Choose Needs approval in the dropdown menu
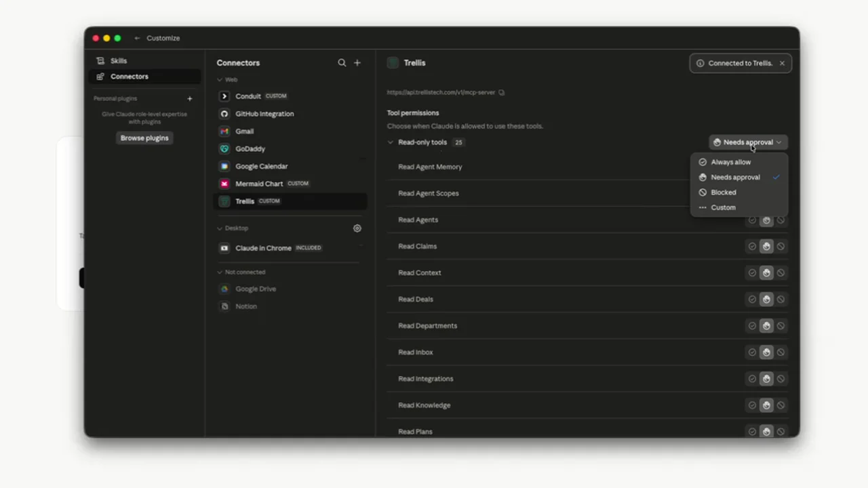Viewport: 868px width, 488px height. pos(739,178)
